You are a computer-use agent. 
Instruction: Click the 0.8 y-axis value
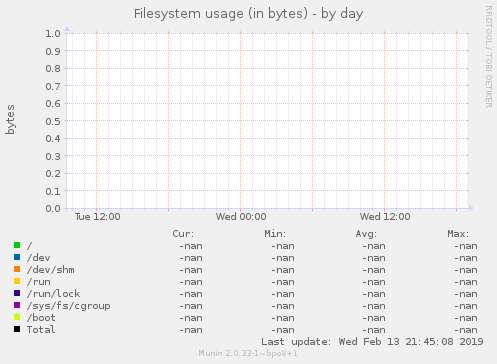[x=53, y=68]
